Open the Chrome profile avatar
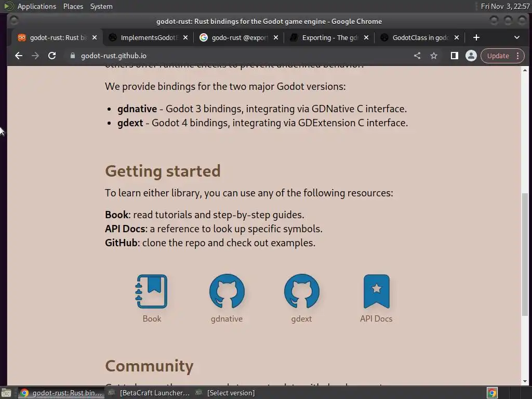The height and width of the screenshot is (399, 532). click(x=471, y=56)
